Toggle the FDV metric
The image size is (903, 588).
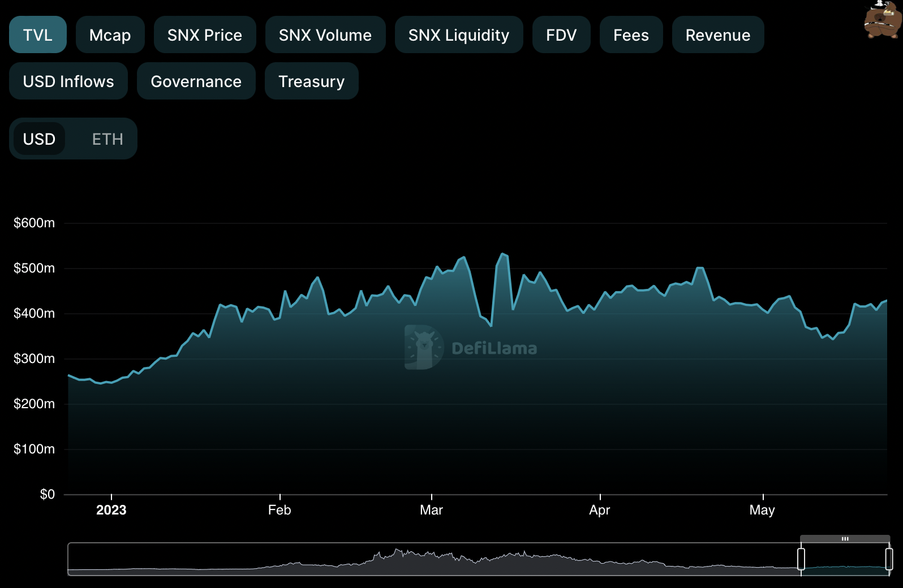pos(561,34)
